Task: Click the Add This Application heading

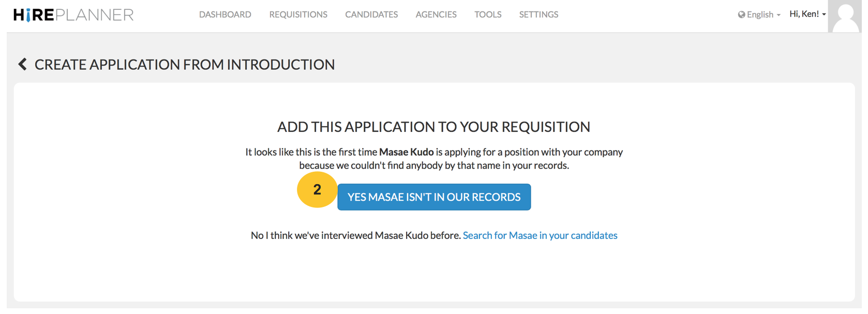Action: [x=433, y=127]
